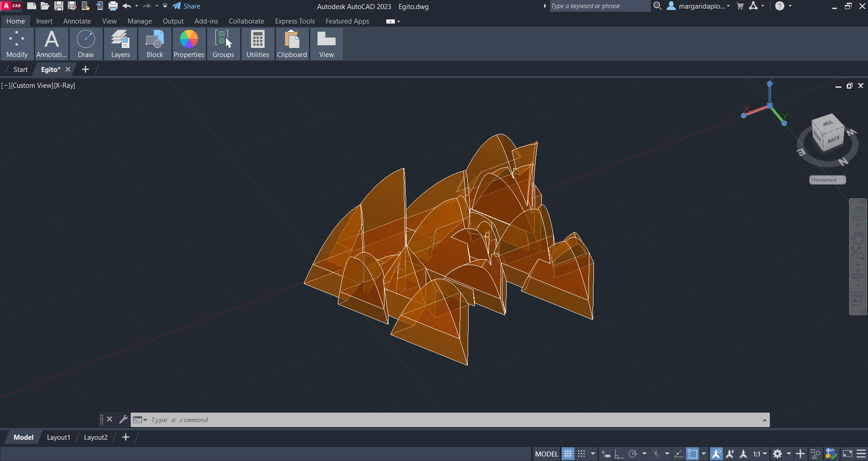Viewport: 868px width, 461px height.
Task: Open the Unnamed UCS dropdown under ViewCube
Action: point(827,180)
